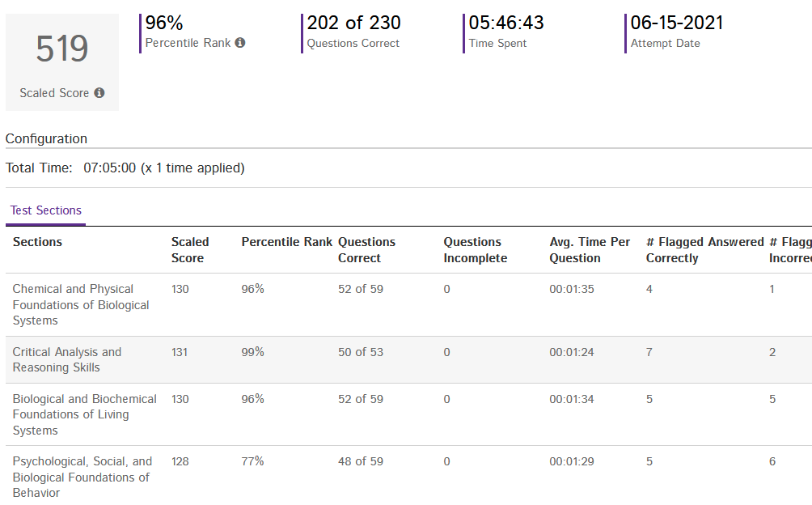812x505 pixels.
Task: Click the Questions Correct column header
Action: [x=366, y=249]
